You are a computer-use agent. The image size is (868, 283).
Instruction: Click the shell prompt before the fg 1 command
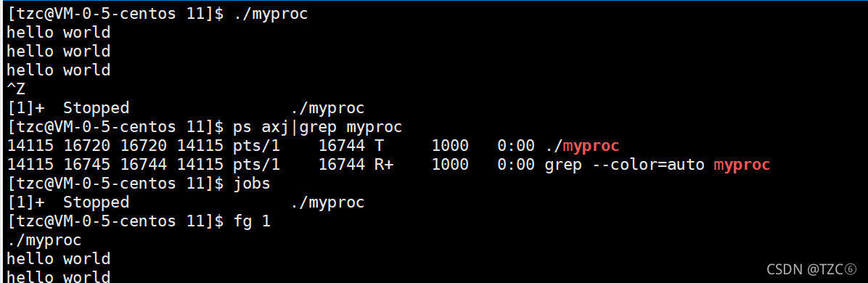tap(115, 221)
